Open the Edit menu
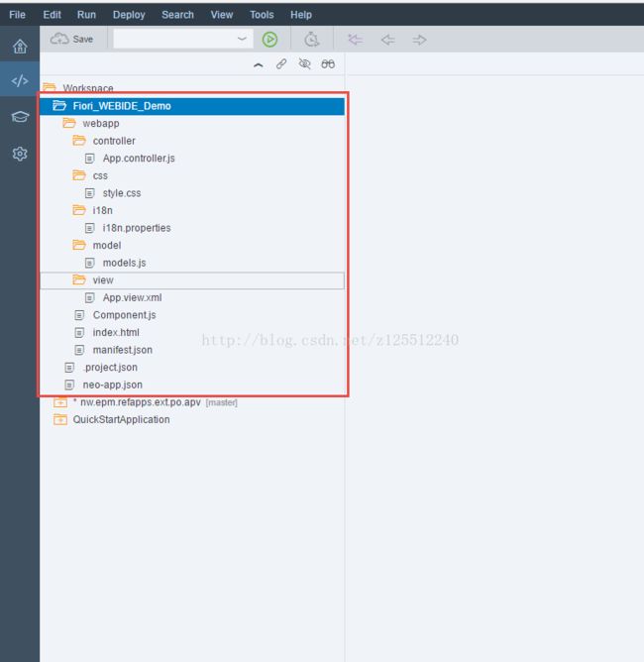Image resolution: width=644 pixels, height=662 pixels. (52, 15)
